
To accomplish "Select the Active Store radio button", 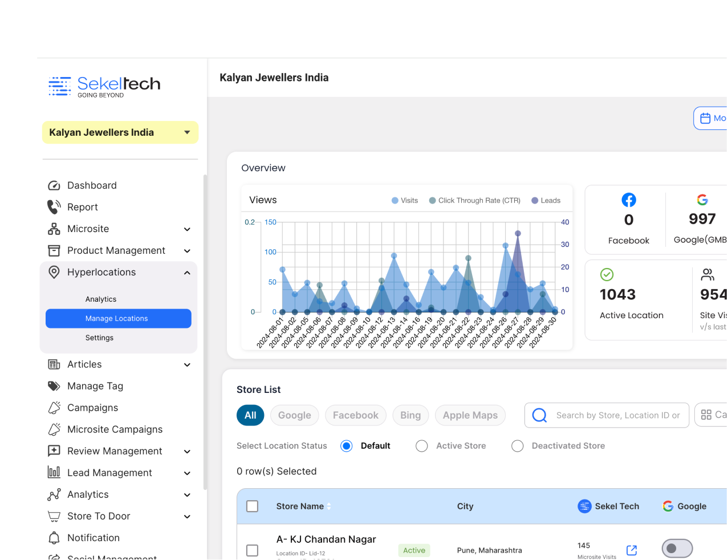I will point(422,446).
